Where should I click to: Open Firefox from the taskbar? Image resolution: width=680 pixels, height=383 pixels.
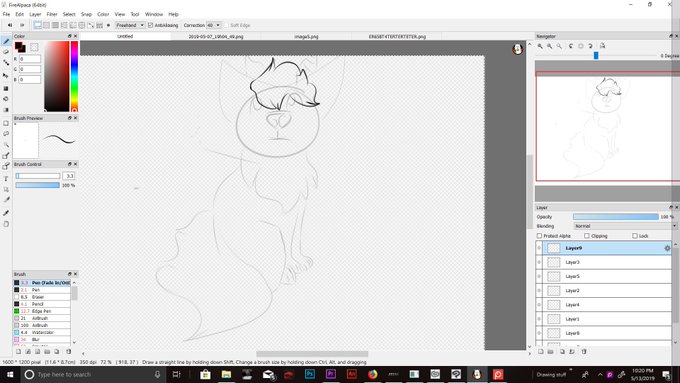[x=373, y=374]
